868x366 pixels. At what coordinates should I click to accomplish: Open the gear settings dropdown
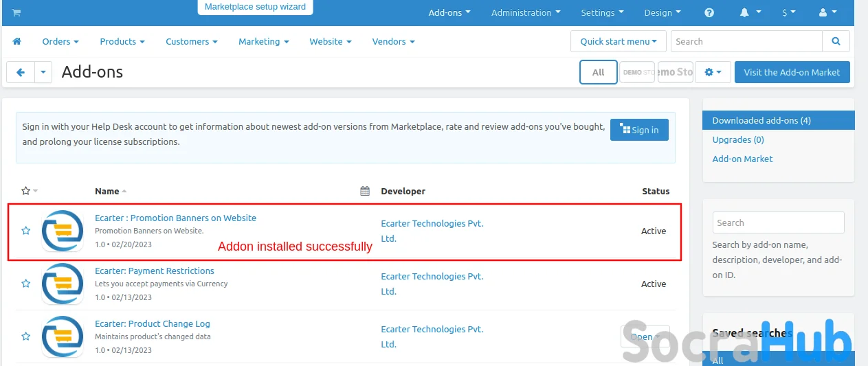point(713,72)
